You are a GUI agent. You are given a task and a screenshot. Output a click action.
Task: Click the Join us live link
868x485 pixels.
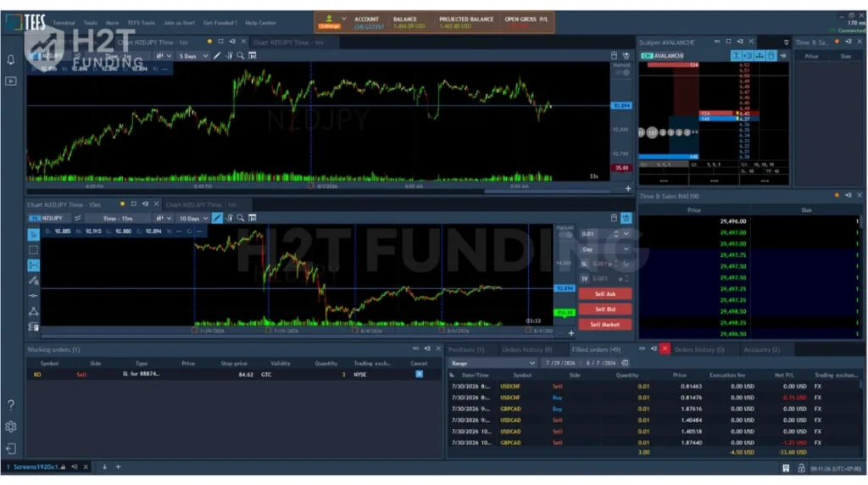tap(179, 23)
